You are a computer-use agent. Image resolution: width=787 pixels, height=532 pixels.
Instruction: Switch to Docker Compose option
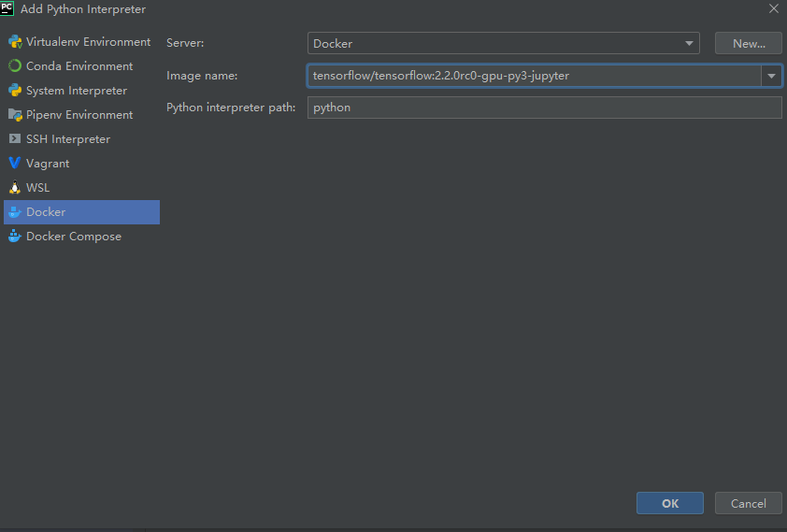[x=82, y=237]
